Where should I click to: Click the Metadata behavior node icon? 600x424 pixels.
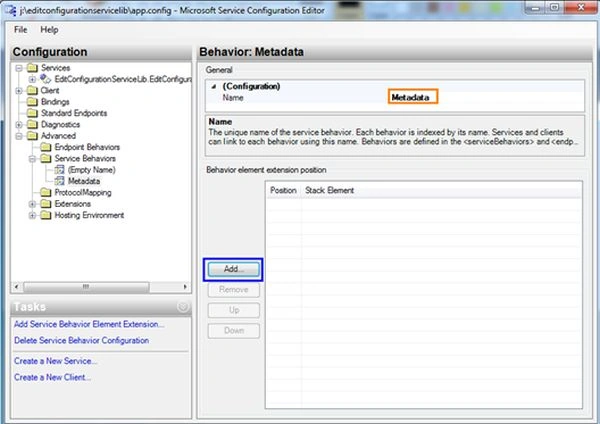[x=59, y=181]
